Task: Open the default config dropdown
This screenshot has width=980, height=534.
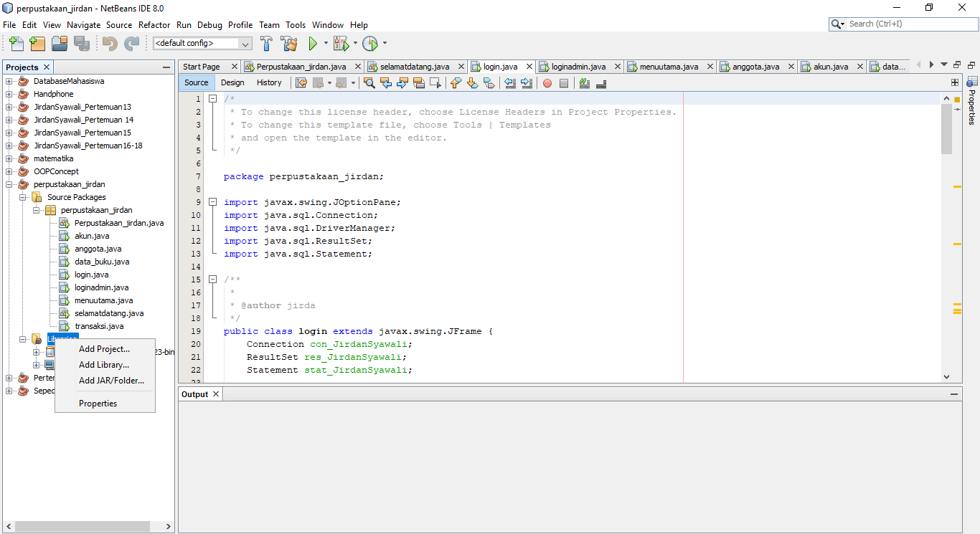Action: tap(245, 44)
